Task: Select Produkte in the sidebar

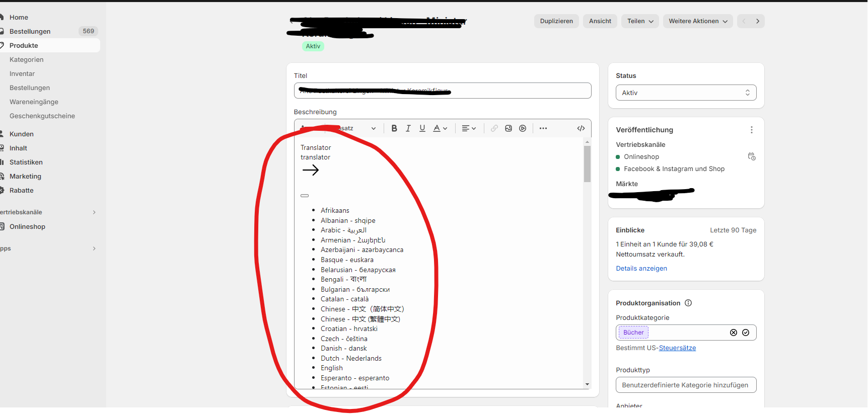Action: coord(50,45)
